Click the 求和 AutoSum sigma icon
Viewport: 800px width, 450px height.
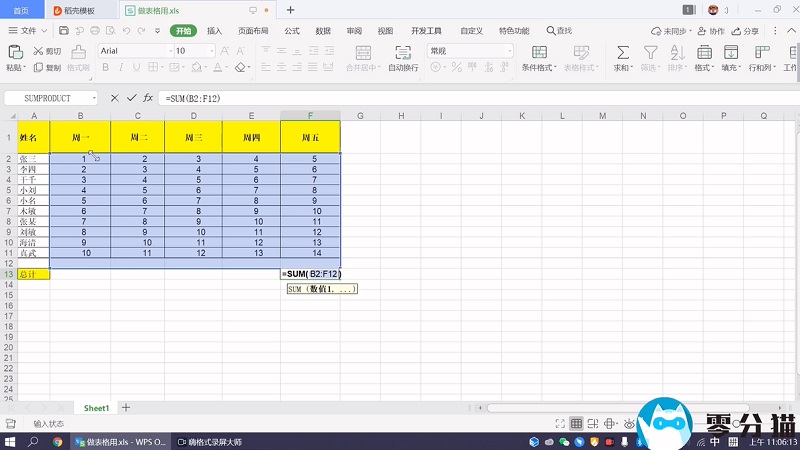pyautogui.click(x=622, y=52)
